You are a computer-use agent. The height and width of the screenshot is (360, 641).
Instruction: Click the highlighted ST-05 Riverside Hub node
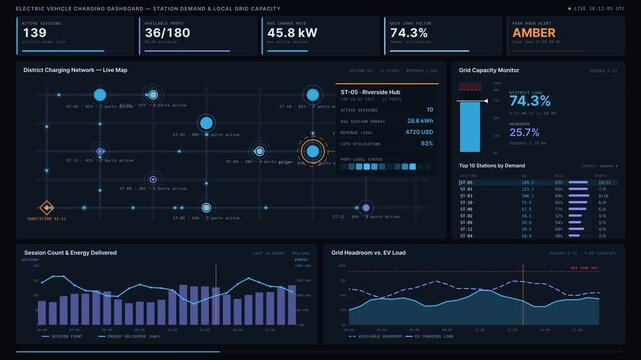click(313, 151)
